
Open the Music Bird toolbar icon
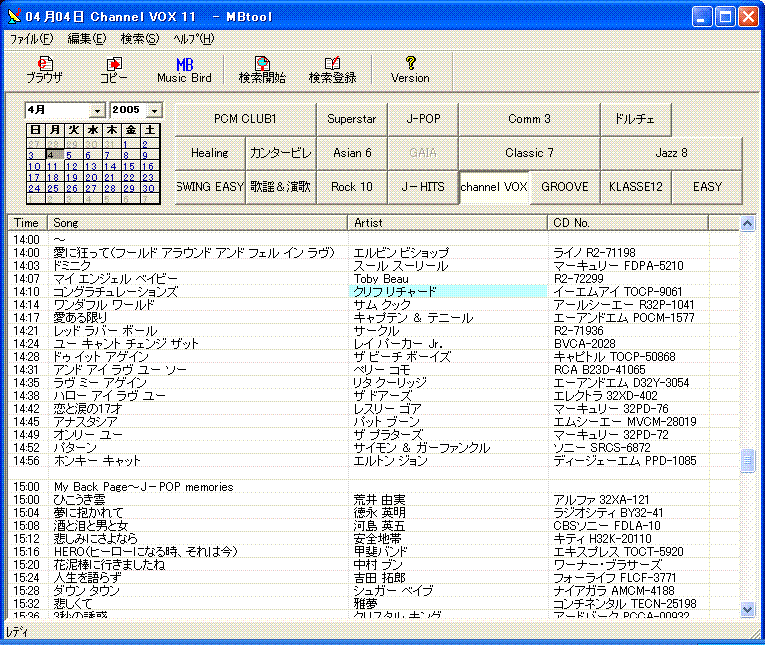(184, 70)
